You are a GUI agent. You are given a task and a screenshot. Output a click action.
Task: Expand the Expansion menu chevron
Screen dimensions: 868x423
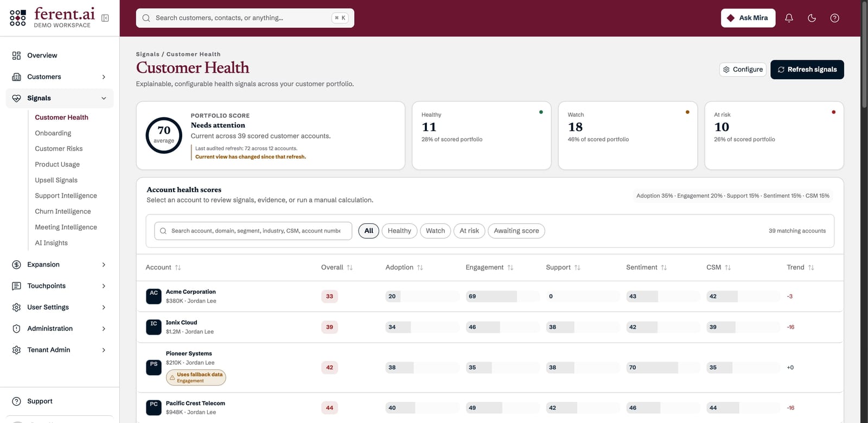coord(104,265)
